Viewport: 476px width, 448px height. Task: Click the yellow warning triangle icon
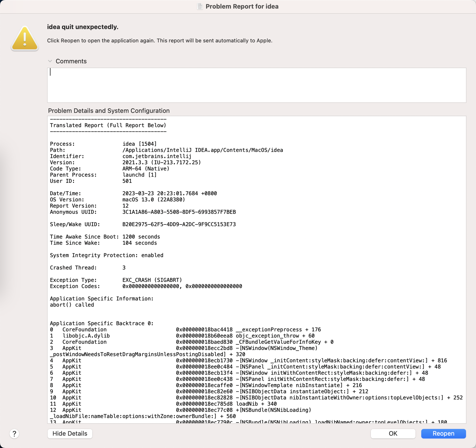tap(25, 38)
